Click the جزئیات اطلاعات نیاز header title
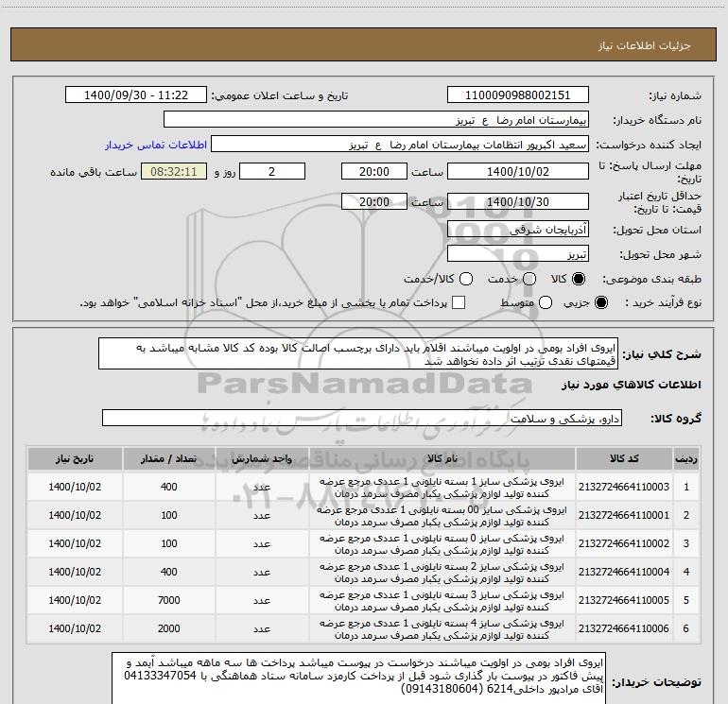This screenshot has height=704, width=728. (645, 45)
